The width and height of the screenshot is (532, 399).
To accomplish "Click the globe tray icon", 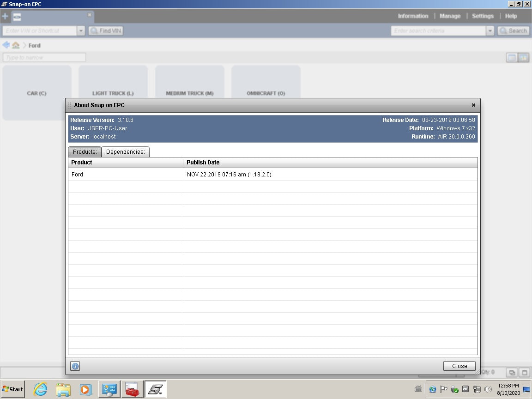I will [433, 389].
